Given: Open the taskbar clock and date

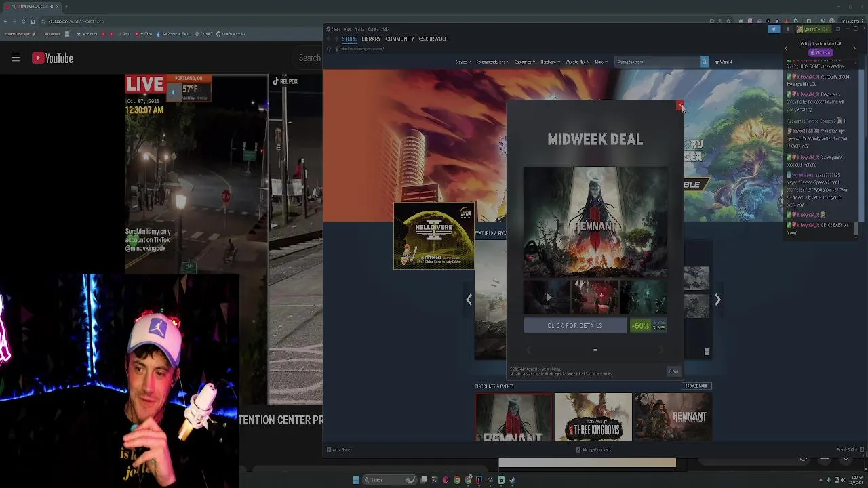Looking at the screenshot, I should click(858, 480).
